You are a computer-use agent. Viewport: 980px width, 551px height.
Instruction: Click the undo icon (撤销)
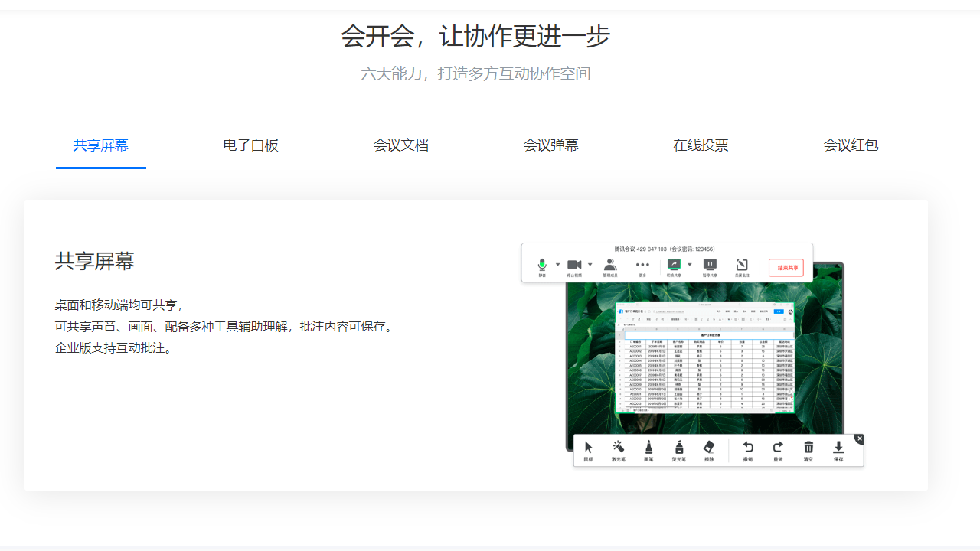pos(748,448)
